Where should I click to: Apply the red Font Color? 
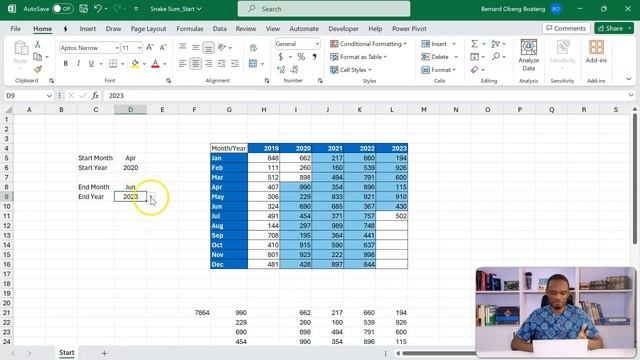pos(155,64)
